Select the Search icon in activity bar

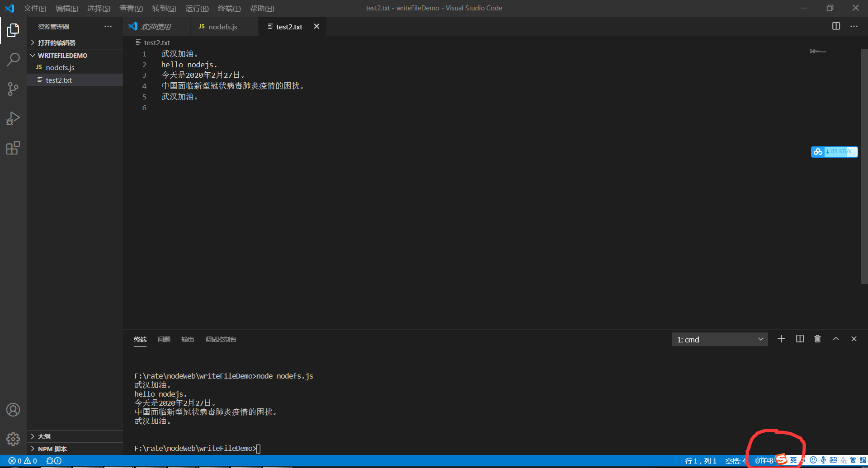tap(13, 59)
